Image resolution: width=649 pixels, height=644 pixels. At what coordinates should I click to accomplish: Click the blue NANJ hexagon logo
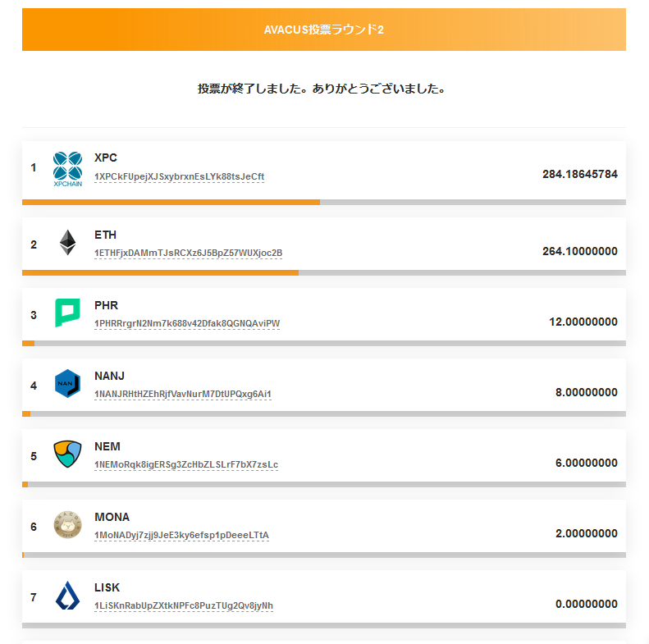tap(67, 383)
